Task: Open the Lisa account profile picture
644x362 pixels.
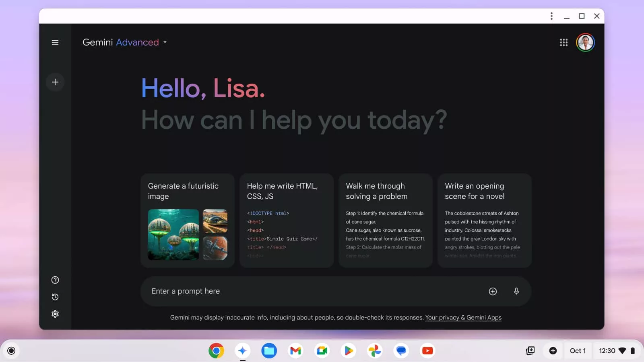Action: click(585, 42)
